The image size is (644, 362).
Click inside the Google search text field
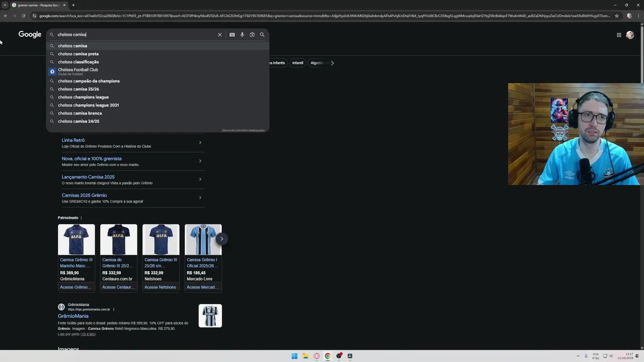coord(136,35)
